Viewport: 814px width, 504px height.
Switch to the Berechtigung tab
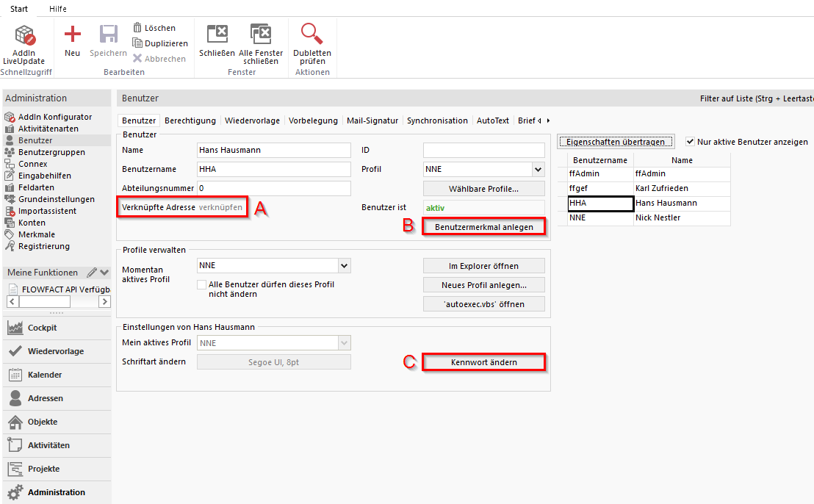tap(190, 120)
